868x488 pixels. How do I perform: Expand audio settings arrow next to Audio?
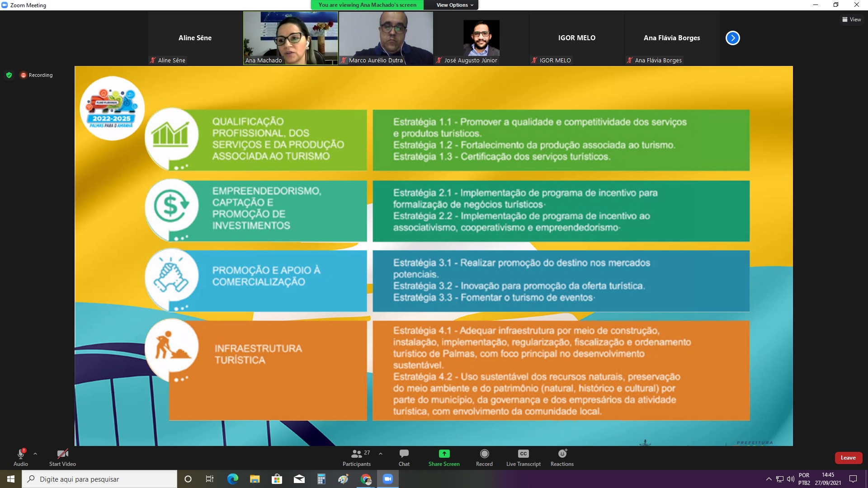pyautogui.click(x=35, y=453)
